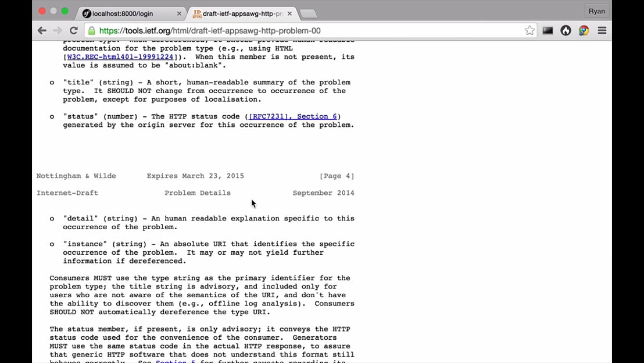Open the Chrome colored extension icon

pos(584,30)
